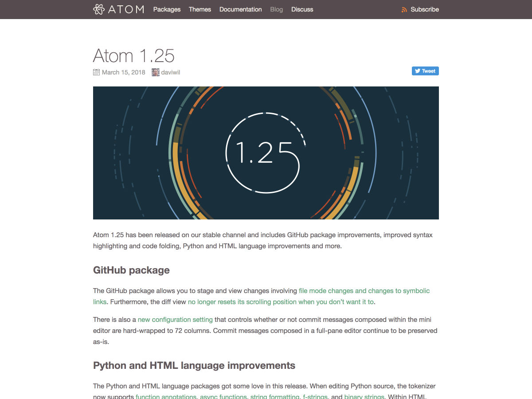
Task: Select the Blog nav item
Action: [x=277, y=9]
